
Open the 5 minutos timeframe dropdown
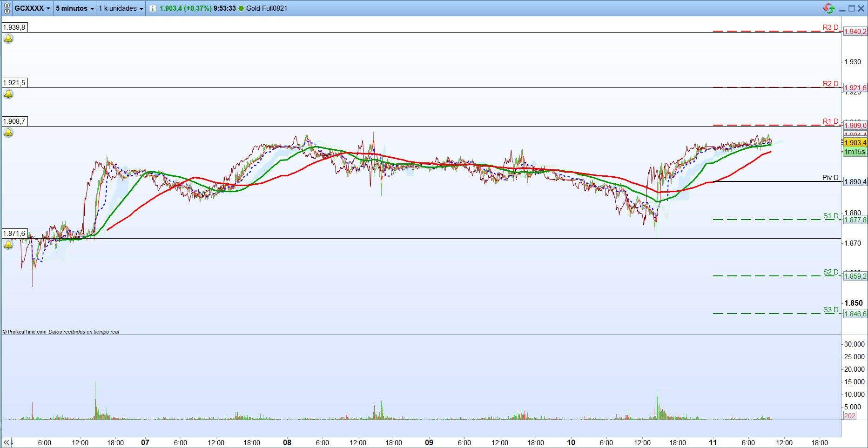74,8
